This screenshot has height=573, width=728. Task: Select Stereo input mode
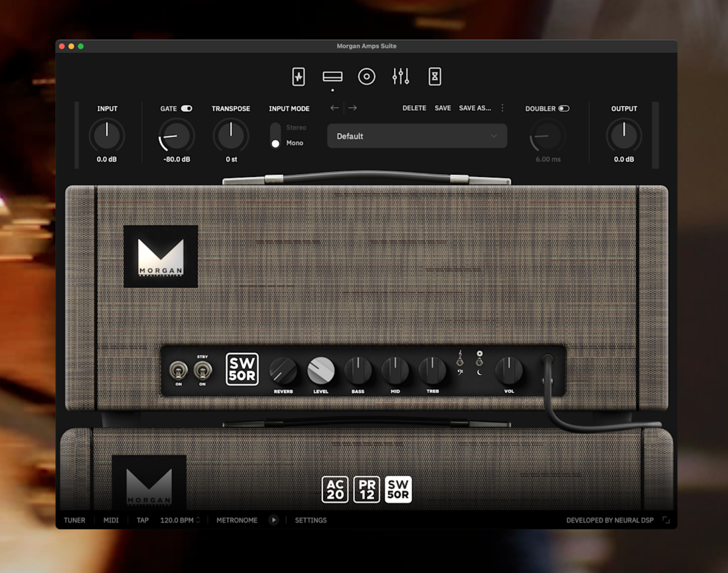pyautogui.click(x=296, y=127)
